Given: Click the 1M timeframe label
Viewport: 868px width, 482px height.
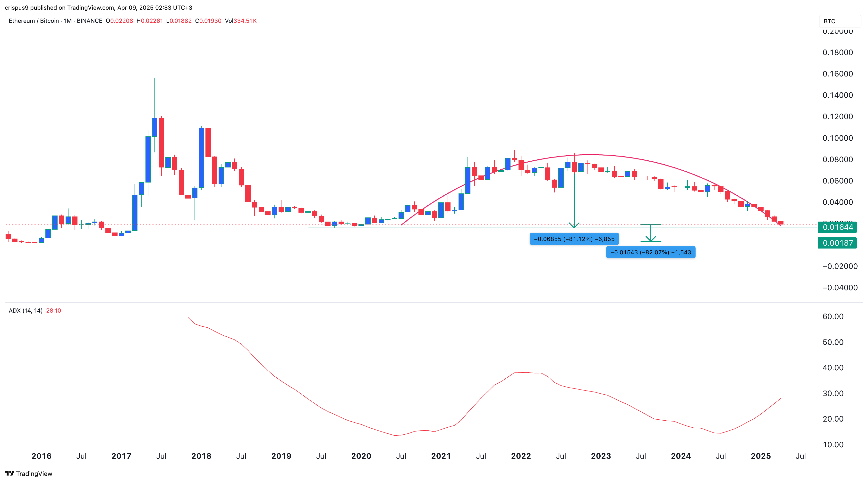Looking at the screenshot, I should click(x=68, y=21).
